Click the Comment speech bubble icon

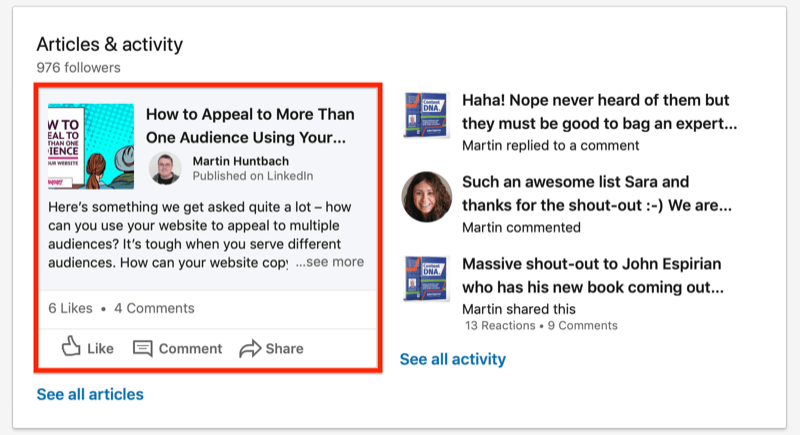(143, 348)
